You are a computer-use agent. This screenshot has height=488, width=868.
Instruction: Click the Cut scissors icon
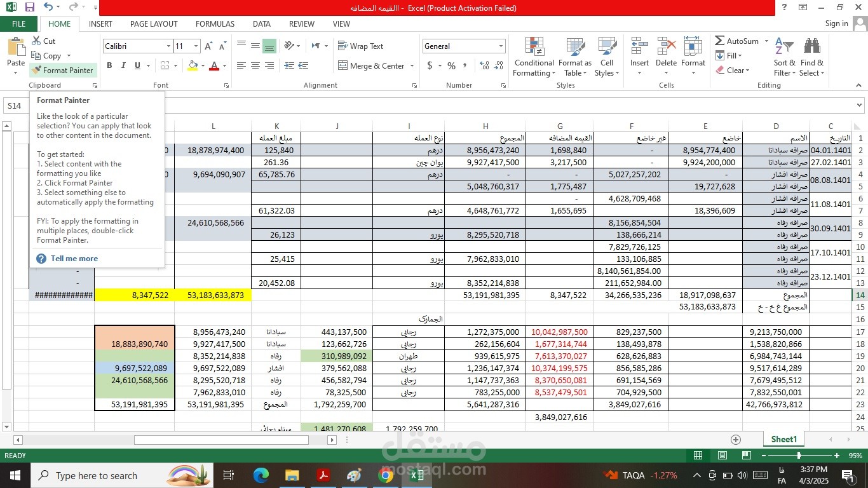(36, 41)
